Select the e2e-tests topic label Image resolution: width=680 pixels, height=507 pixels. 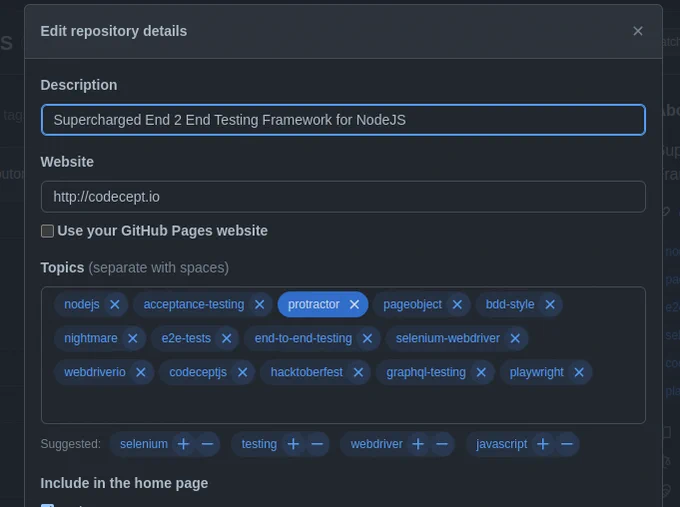(186, 338)
